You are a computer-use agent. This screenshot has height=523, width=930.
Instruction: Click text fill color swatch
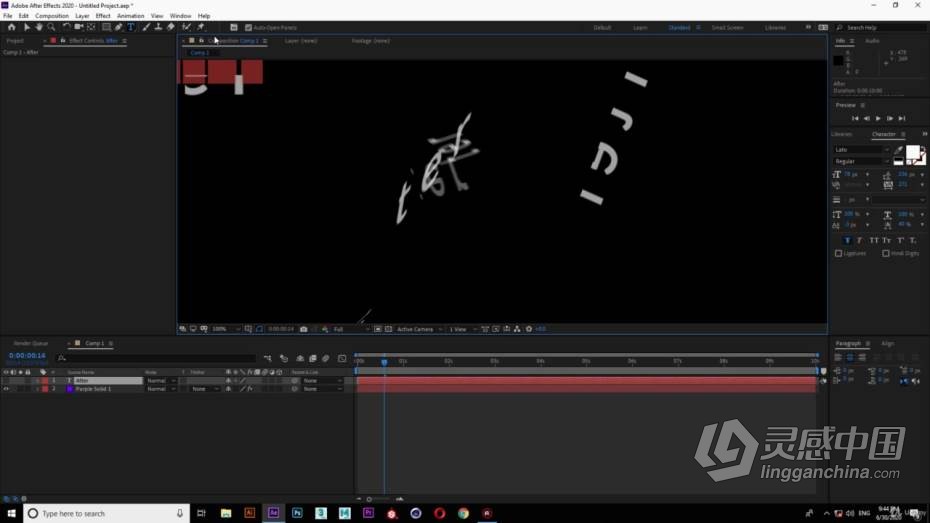[x=913, y=152]
